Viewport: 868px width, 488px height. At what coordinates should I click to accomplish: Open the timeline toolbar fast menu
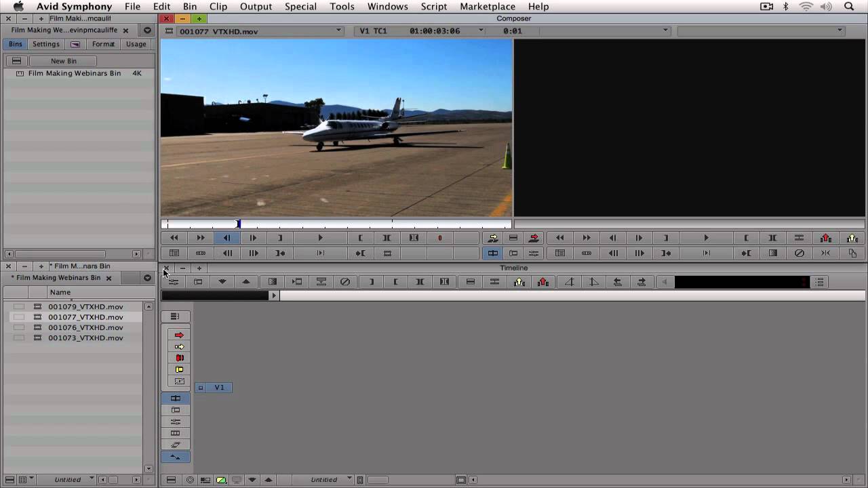coord(819,282)
